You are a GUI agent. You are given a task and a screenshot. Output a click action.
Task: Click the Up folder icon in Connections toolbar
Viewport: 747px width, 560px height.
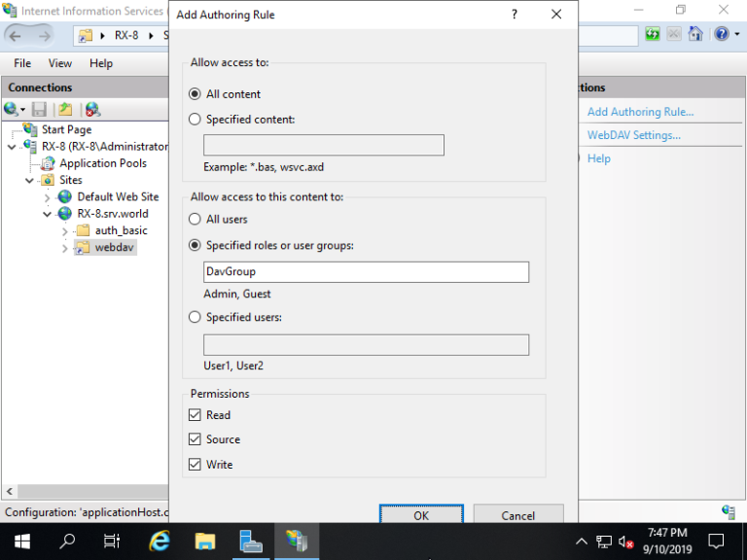[x=65, y=110]
